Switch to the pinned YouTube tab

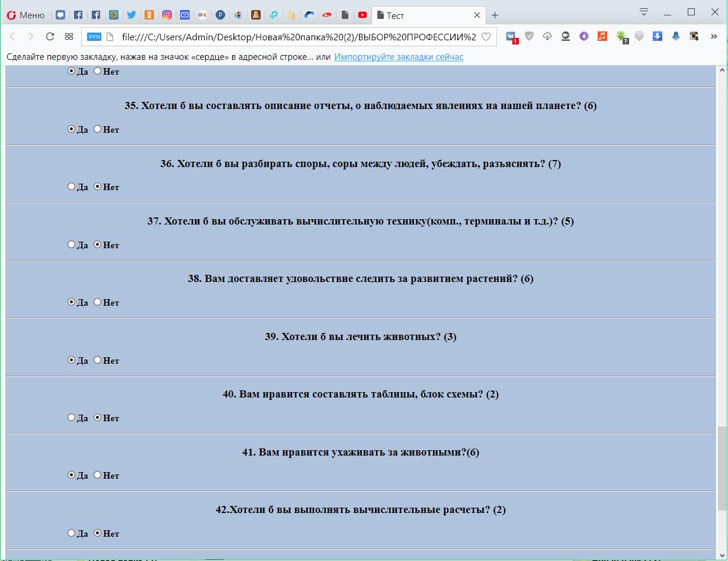pos(363,15)
